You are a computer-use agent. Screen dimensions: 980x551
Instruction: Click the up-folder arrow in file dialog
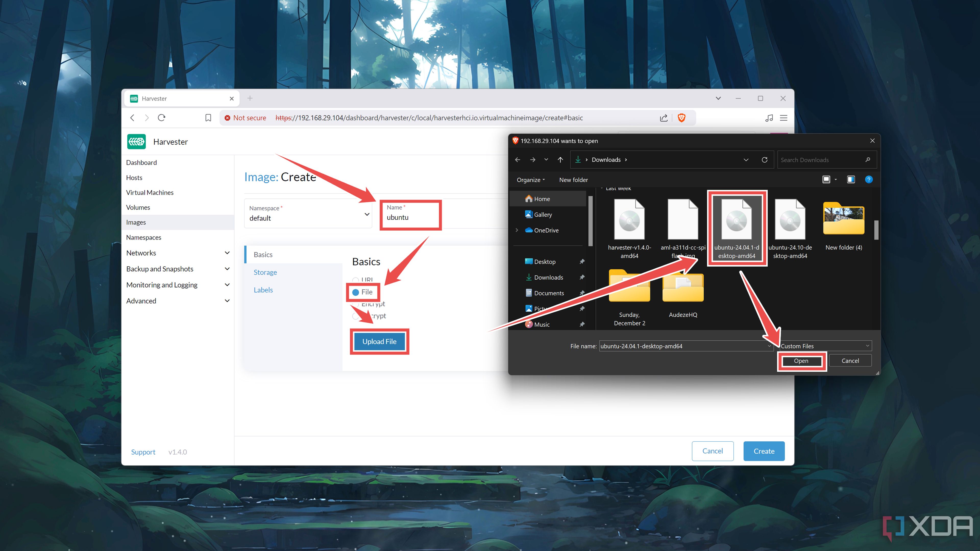coord(560,160)
